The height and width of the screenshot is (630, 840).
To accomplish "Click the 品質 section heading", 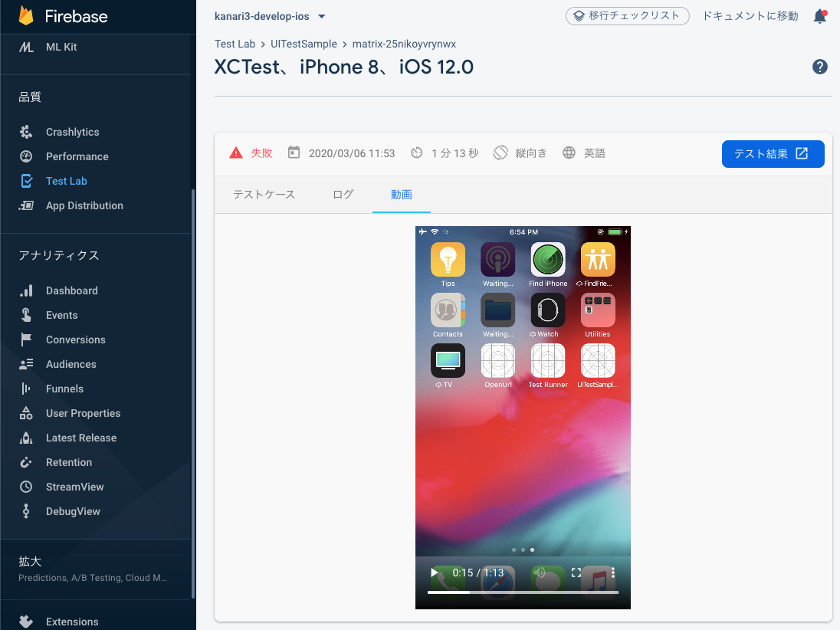I will (x=30, y=97).
